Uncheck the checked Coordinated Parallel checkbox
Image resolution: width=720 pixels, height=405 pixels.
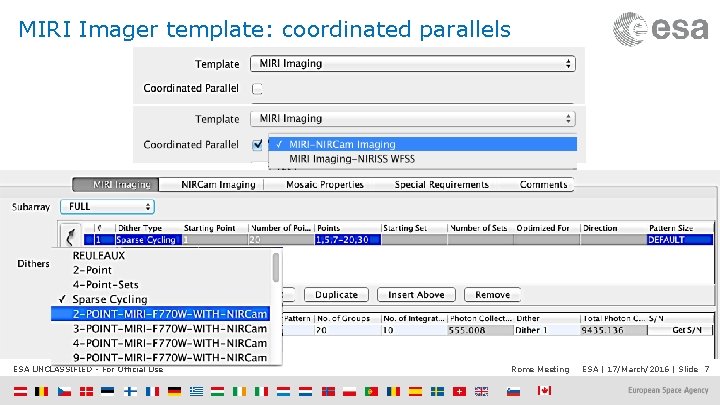pyautogui.click(x=257, y=145)
